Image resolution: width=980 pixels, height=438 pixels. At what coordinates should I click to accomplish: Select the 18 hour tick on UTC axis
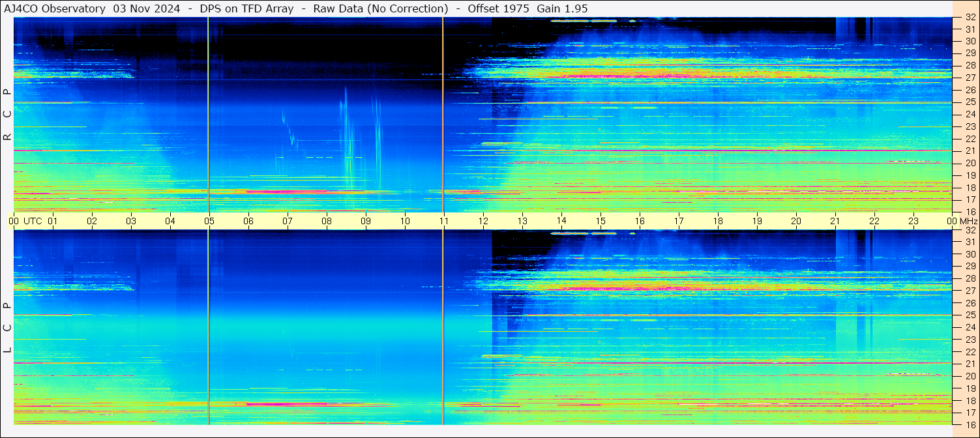(x=718, y=221)
